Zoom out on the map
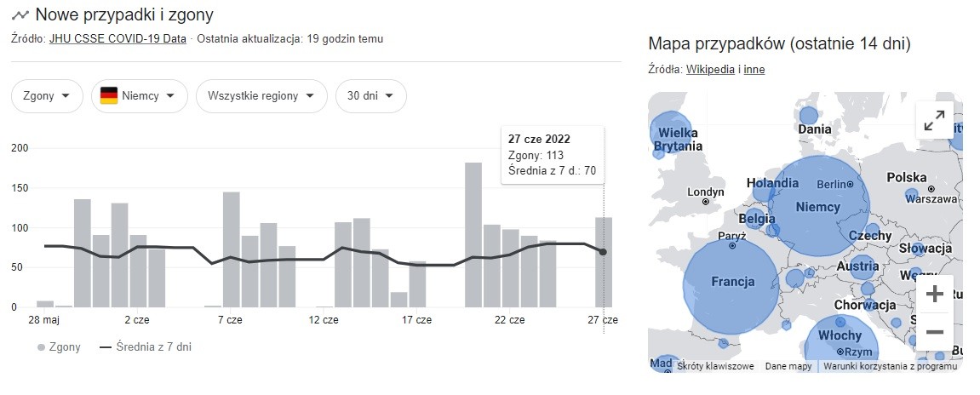This screenshot has height=395, width=980. 934,331
